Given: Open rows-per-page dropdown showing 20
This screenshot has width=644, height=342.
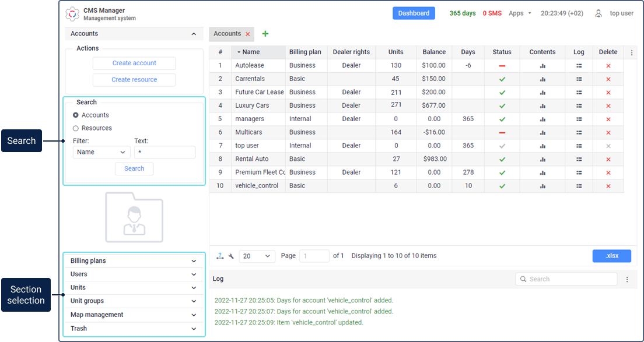Looking at the screenshot, I should (257, 256).
